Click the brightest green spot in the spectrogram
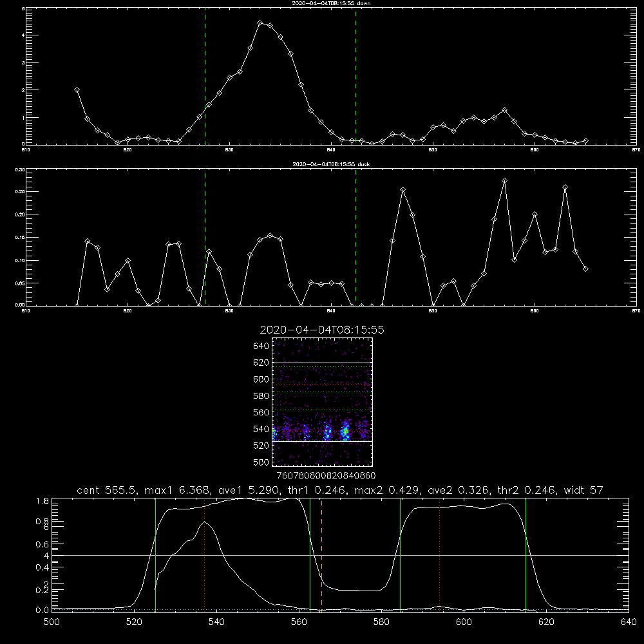 pos(346,431)
